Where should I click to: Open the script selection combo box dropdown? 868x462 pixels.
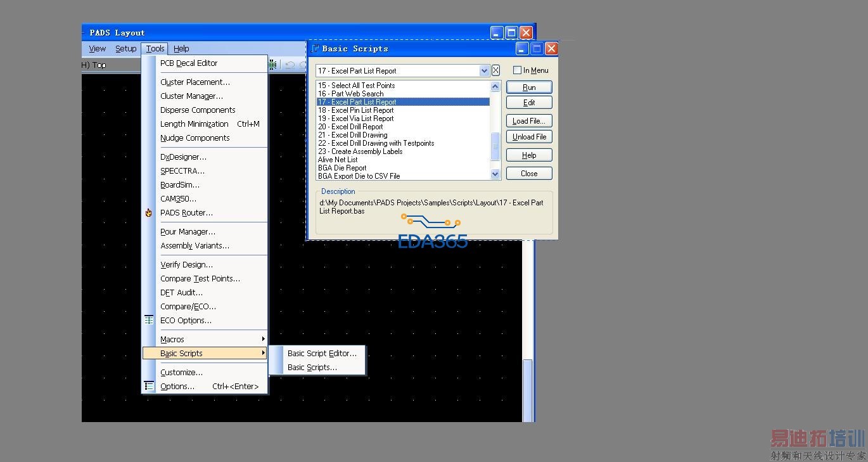coord(484,71)
